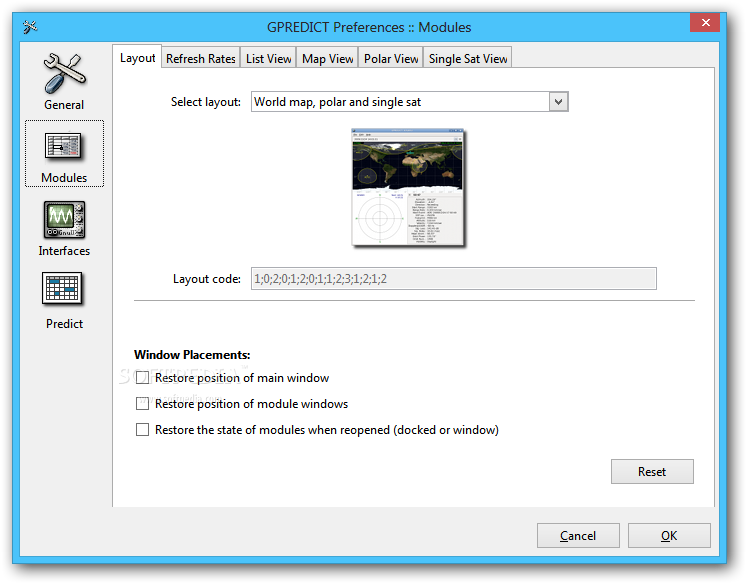Viewport: 747px width, 584px height.
Task: Enable Restore position of module windows
Action: point(142,404)
